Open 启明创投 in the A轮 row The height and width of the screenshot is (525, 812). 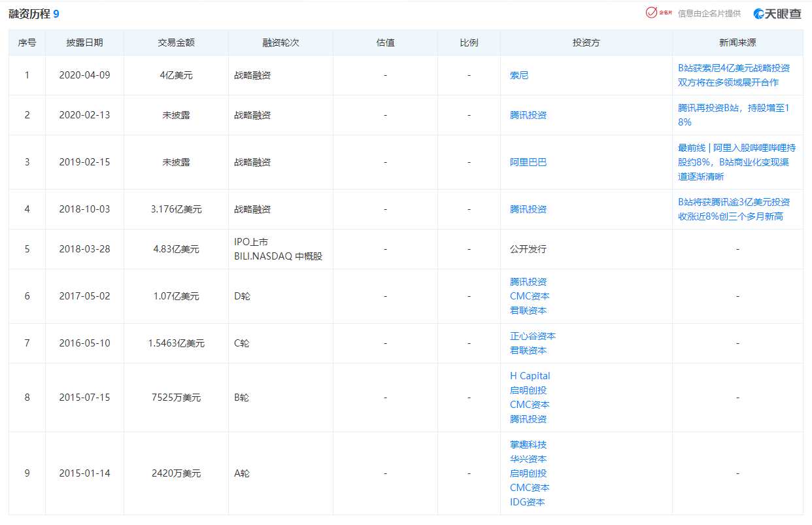(x=528, y=473)
